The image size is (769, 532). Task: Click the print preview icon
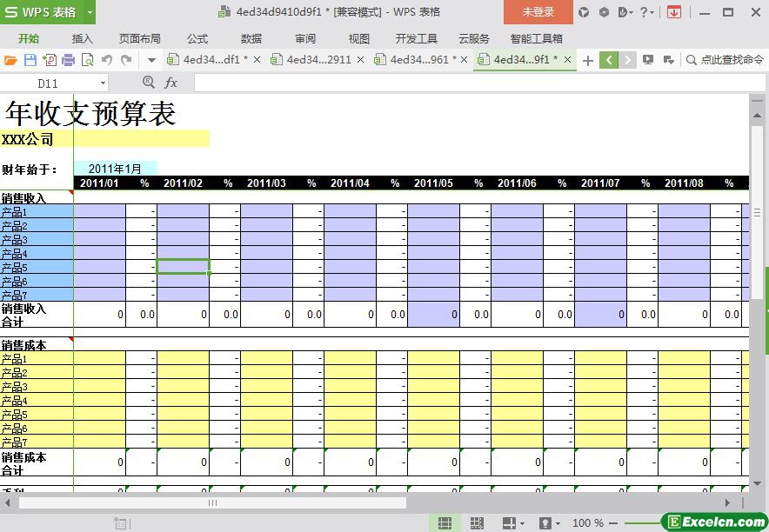coord(87,60)
